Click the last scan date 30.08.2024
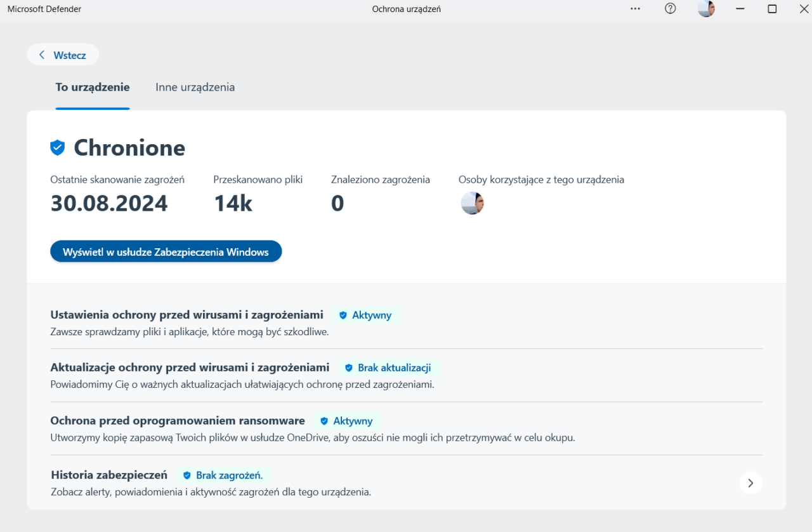The width and height of the screenshot is (812, 532). point(109,203)
